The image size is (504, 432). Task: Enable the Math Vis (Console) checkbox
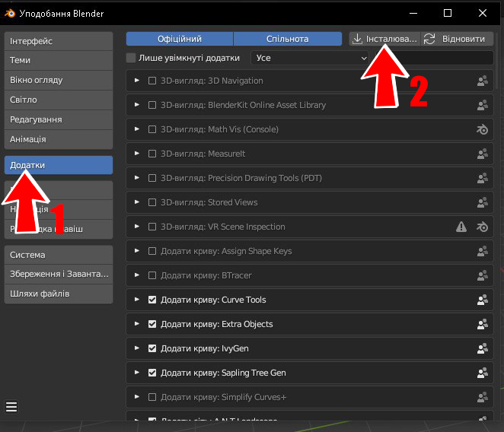click(x=152, y=129)
